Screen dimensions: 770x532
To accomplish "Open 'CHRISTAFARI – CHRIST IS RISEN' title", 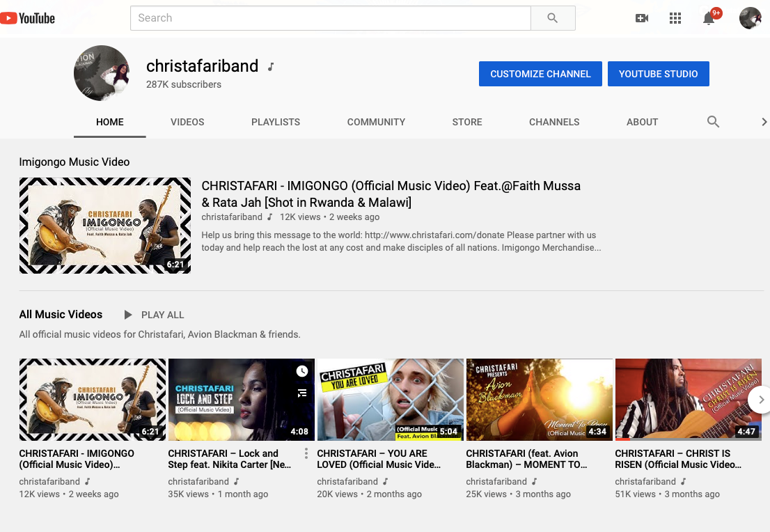I will tap(678, 459).
